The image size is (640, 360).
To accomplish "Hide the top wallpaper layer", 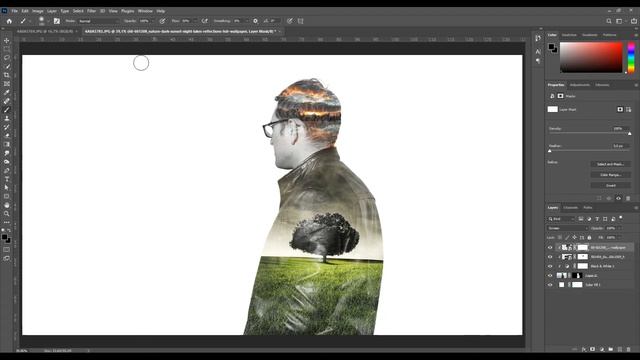I will [550, 247].
